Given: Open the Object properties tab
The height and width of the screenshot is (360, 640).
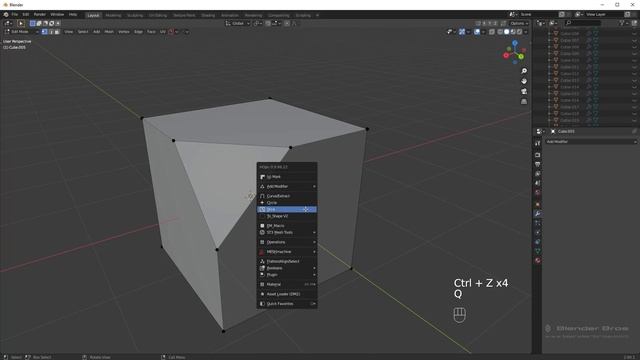Looking at the screenshot, I should tap(538, 204).
